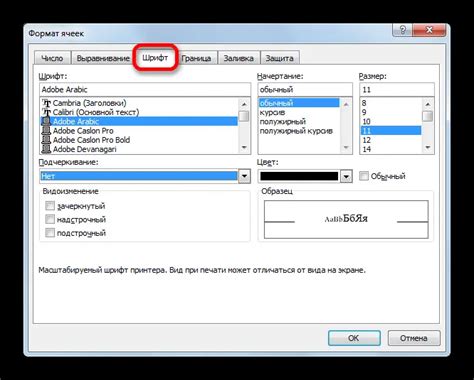Click the Размер input field

(397, 89)
